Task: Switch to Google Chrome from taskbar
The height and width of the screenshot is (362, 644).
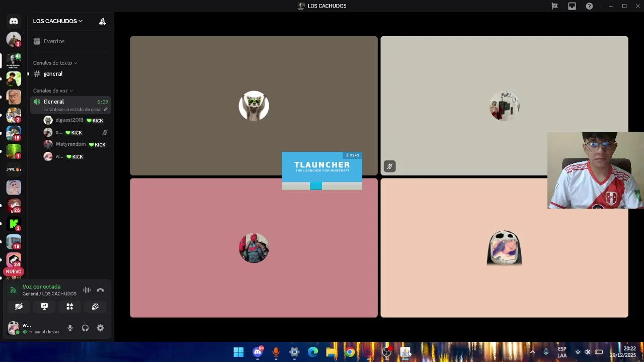Action: [350, 352]
